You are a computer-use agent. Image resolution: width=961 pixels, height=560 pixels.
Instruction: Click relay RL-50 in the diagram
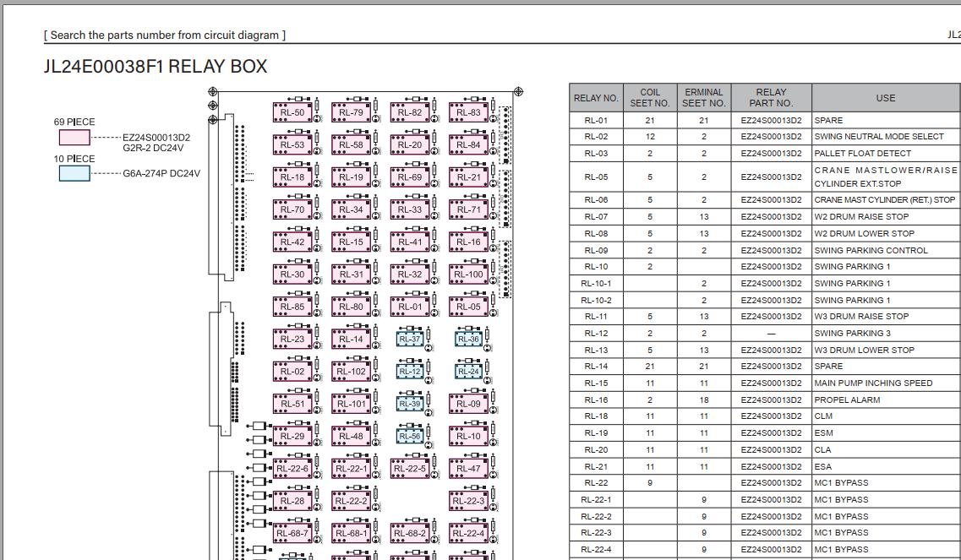pyautogui.click(x=292, y=112)
